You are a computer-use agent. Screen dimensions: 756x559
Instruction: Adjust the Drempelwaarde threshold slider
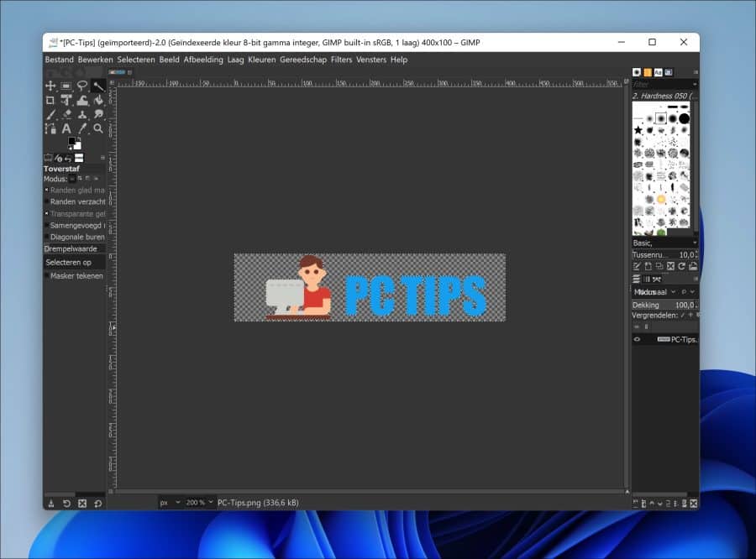[74, 248]
